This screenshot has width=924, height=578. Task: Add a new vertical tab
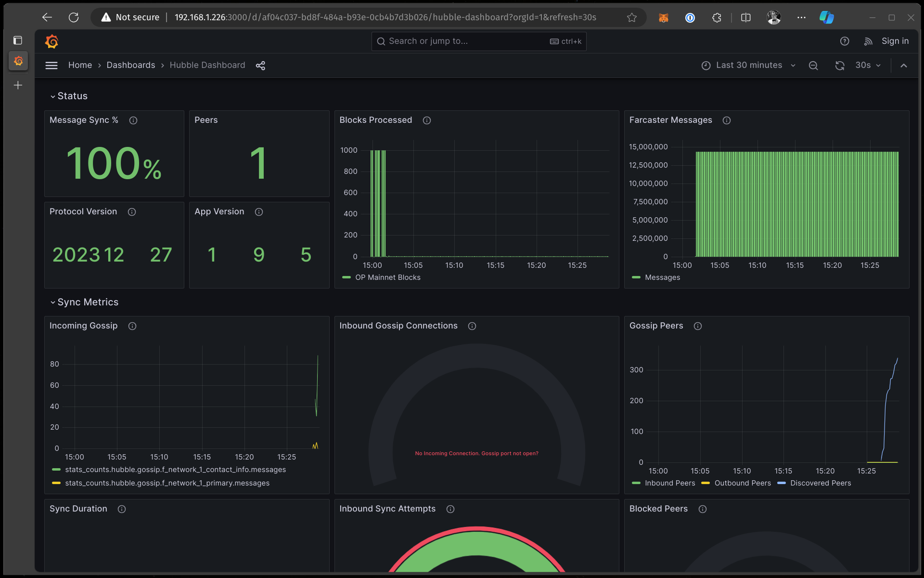[18, 85]
